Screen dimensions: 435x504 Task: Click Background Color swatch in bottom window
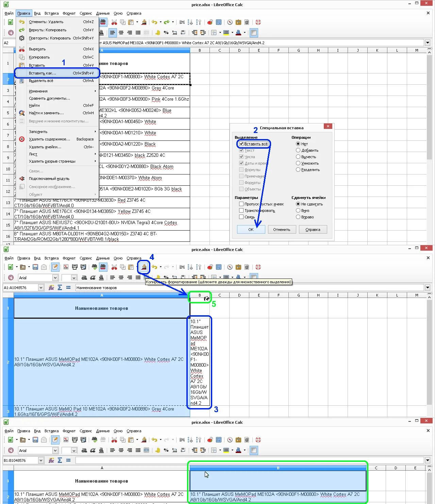coord(226,450)
